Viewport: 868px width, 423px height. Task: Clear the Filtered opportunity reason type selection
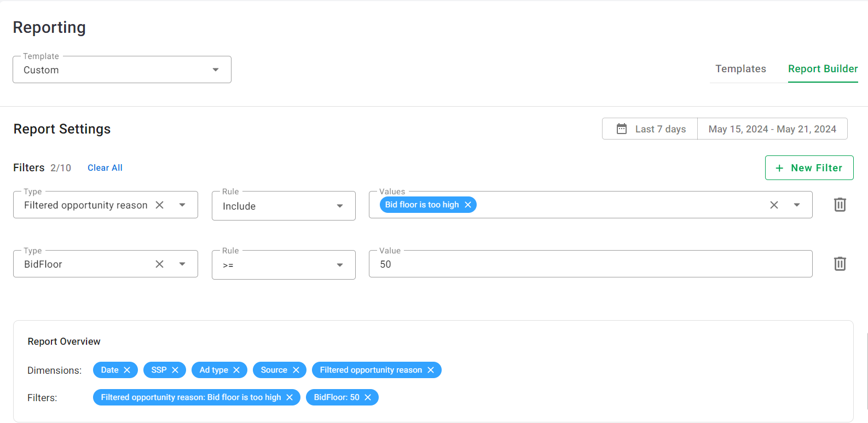click(x=159, y=205)
